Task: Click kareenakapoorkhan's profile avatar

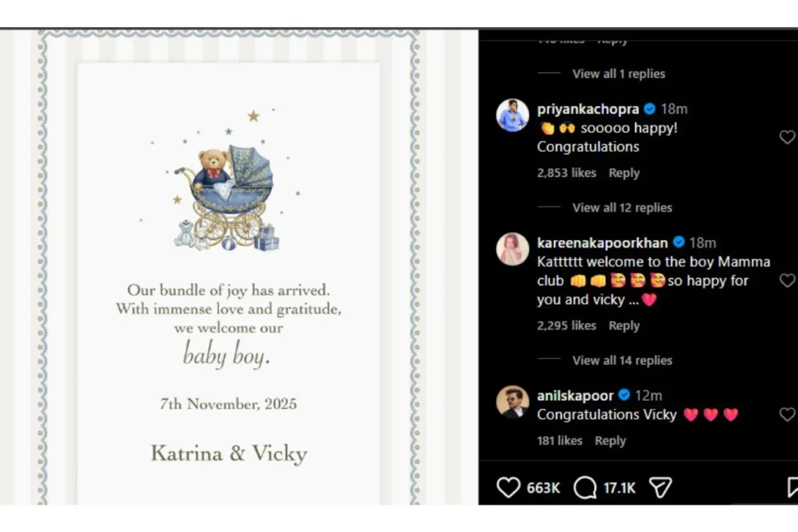Action: (513, 249)
